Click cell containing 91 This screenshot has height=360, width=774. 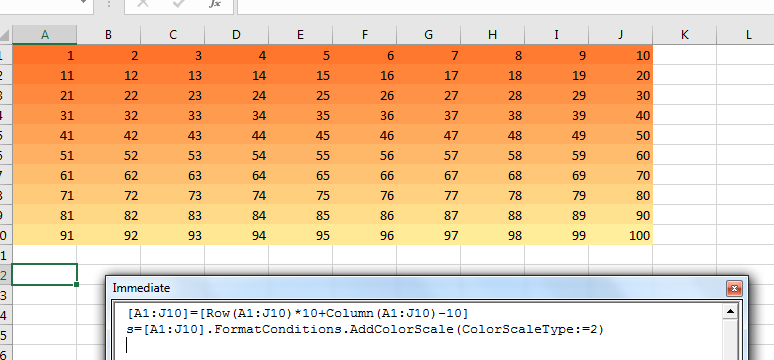click(44, 236)
